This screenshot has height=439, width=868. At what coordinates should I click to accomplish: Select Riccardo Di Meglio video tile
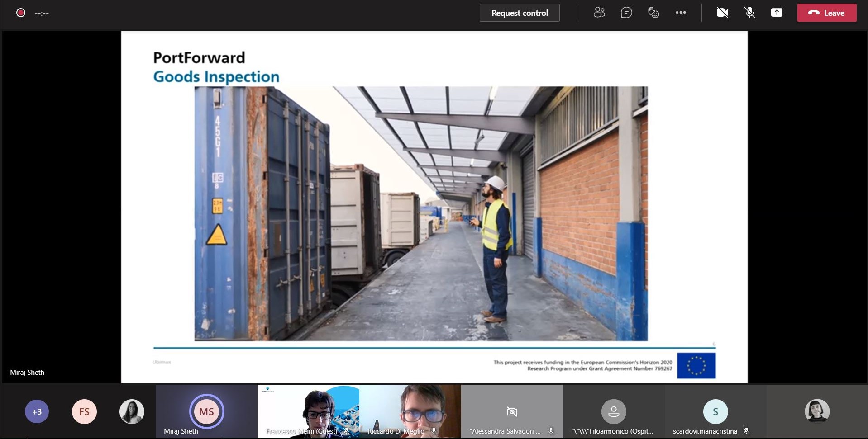coord(410,411)
